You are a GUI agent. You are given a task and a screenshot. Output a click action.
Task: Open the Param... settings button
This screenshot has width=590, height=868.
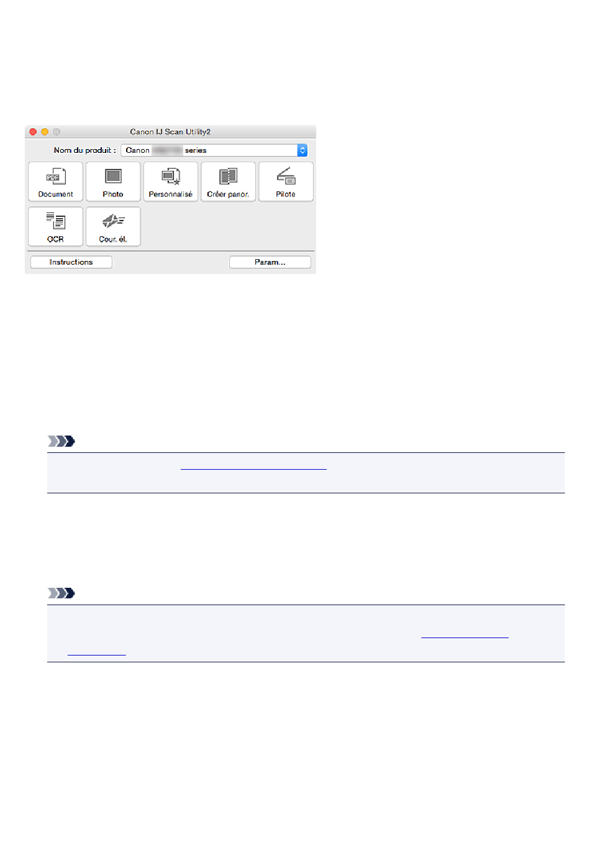coord(270,262)
